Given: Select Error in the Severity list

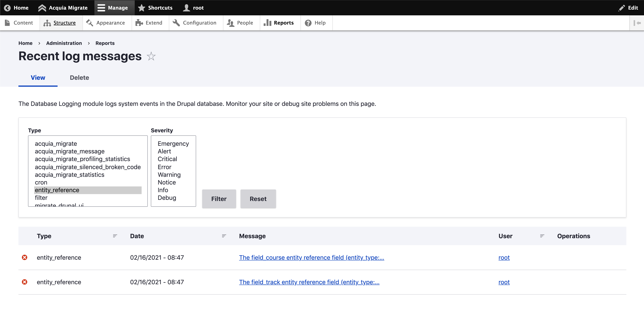Looking at the screenshot, I should (164, 167).
